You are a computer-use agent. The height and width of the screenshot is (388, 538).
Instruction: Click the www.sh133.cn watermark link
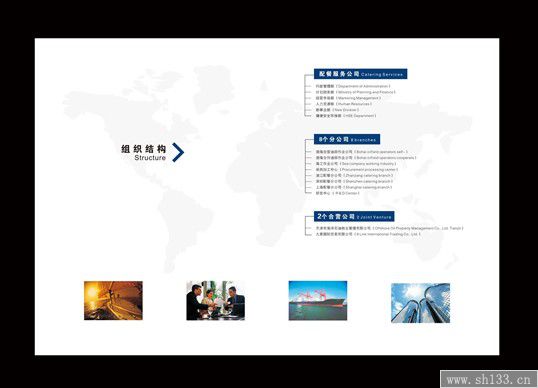(x=489, y=379)
